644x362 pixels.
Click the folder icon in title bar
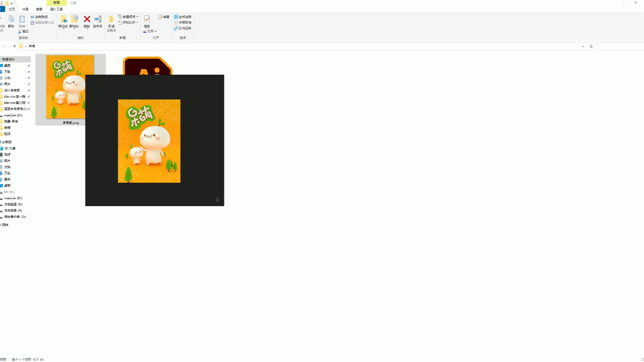click(x=7, y=3)
